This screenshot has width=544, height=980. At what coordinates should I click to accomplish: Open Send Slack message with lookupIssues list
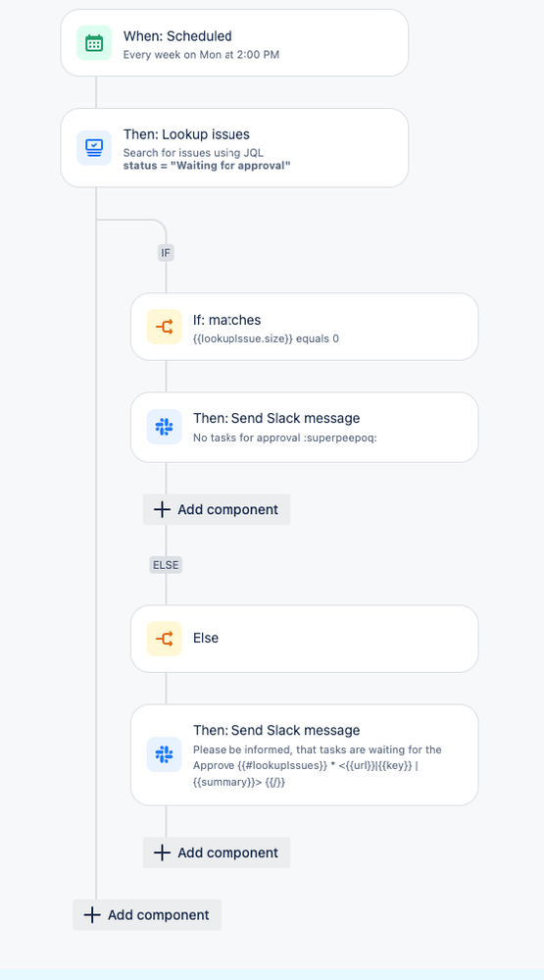304,755
